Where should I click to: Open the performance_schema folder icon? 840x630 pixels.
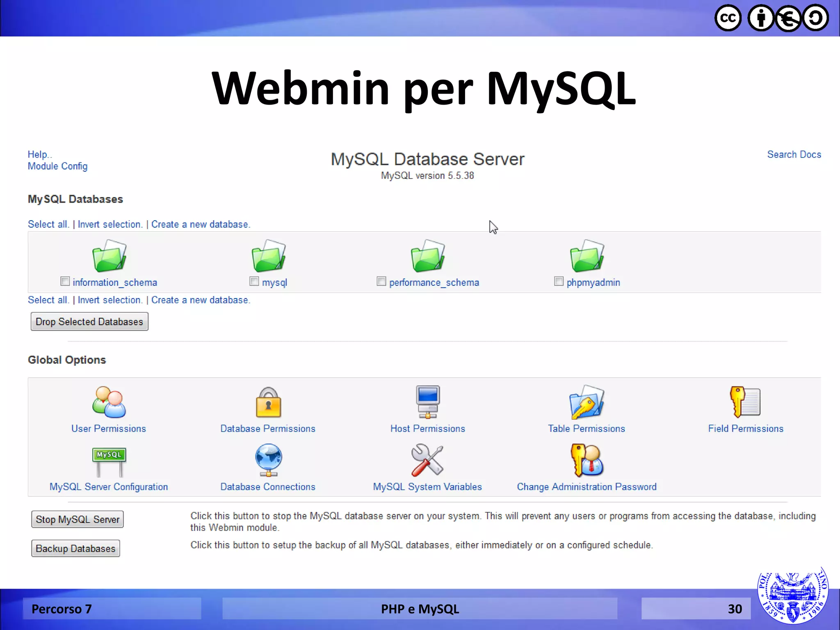point(428,256)
